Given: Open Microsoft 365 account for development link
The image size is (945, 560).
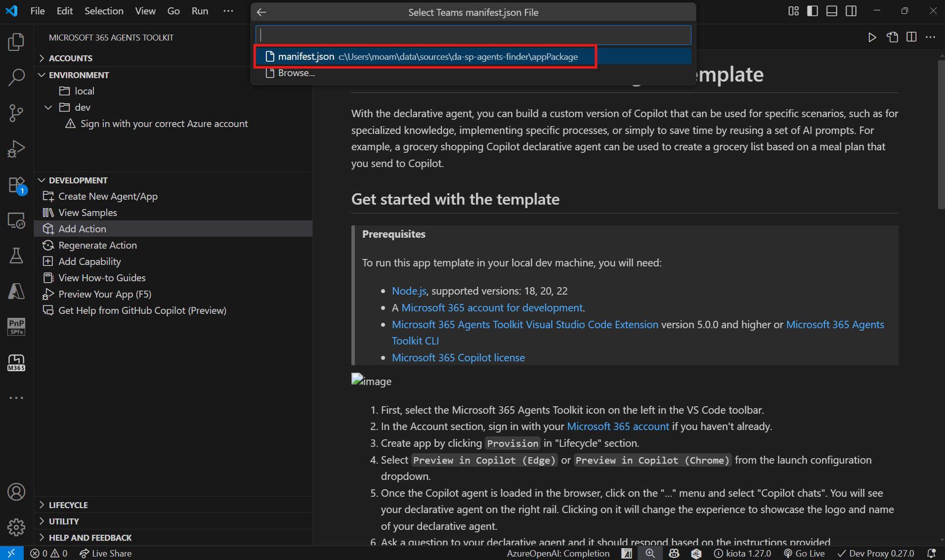Looking at the screenshot, I should point(492,308).
